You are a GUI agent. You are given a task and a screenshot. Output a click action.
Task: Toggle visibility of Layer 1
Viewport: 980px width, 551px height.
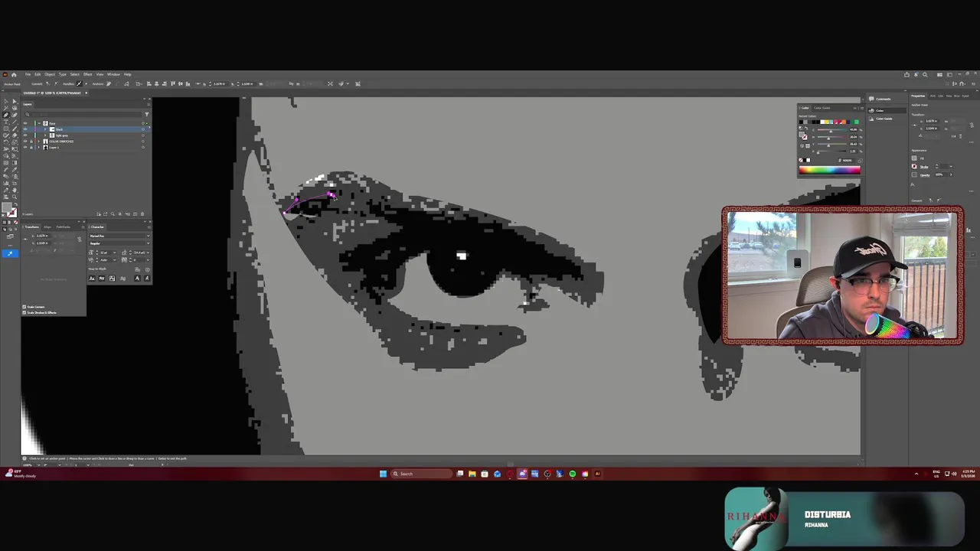[x=25, y=147]
